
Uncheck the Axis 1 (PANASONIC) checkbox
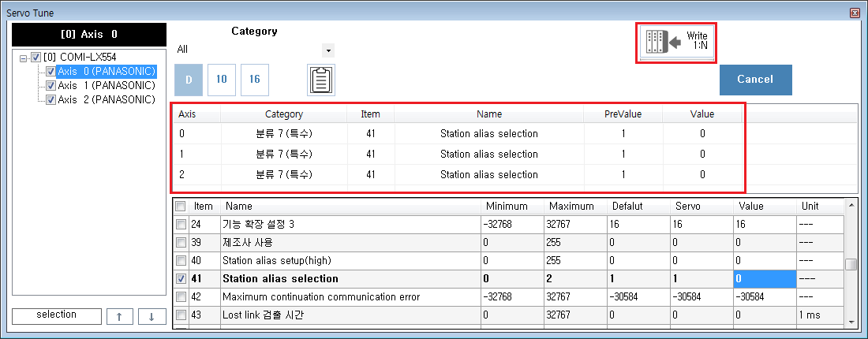(51, 85)
